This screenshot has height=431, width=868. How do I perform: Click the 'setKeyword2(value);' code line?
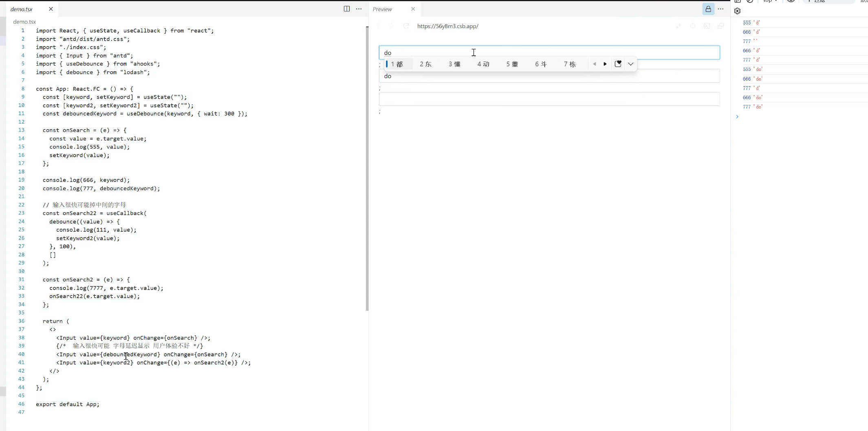pyautogui.click(x=88, y=238)
